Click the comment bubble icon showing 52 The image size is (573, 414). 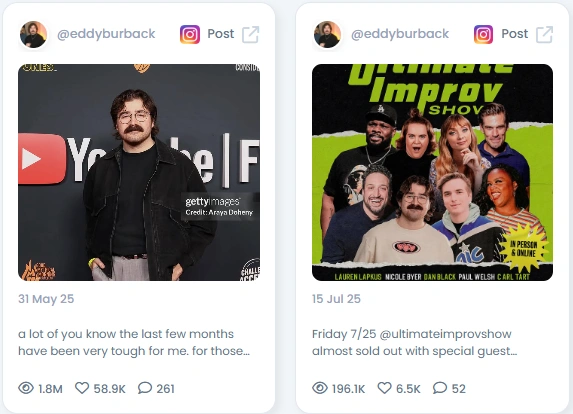440,388
